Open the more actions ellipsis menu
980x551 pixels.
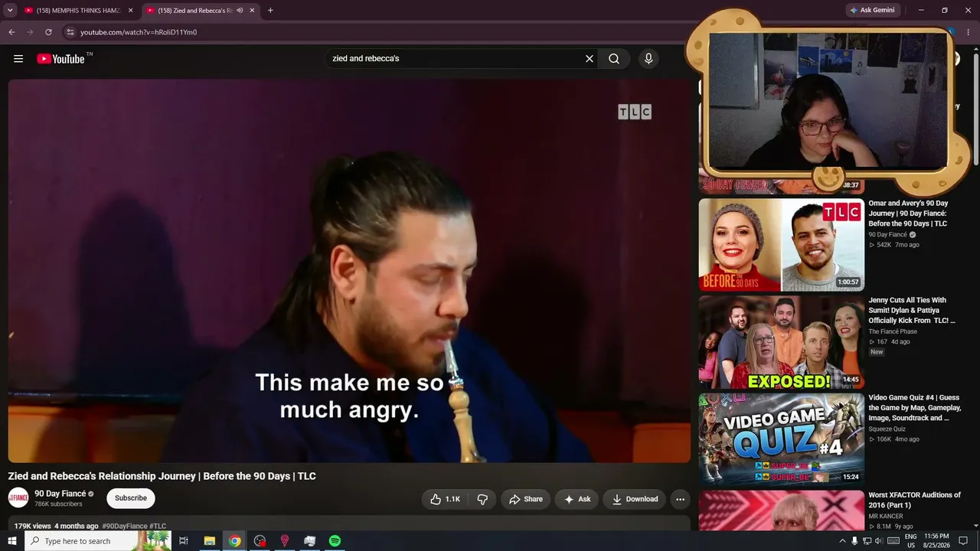(680, 499)
